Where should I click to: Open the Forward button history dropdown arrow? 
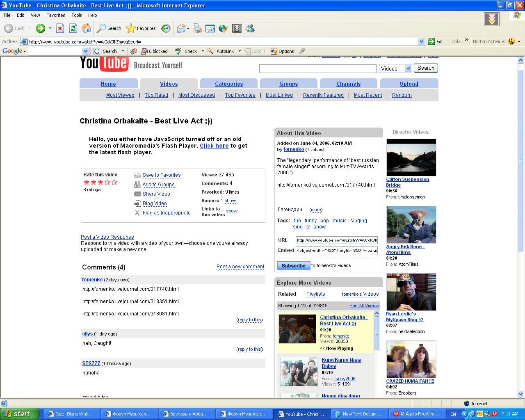click(50, 28)
